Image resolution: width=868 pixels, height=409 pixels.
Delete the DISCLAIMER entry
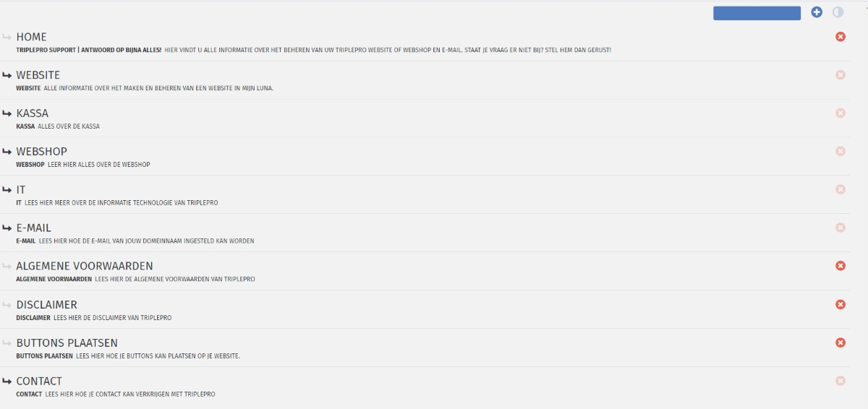841,304
